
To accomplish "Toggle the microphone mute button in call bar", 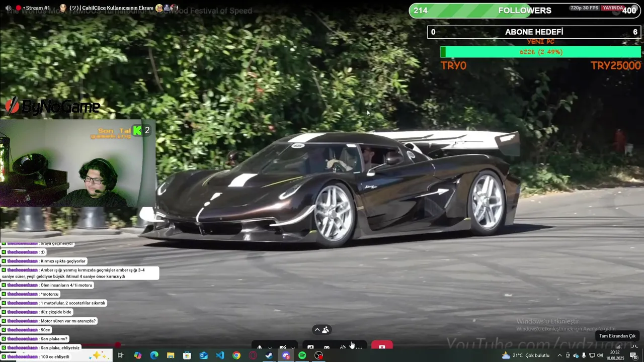I will (x=260, y=347).
